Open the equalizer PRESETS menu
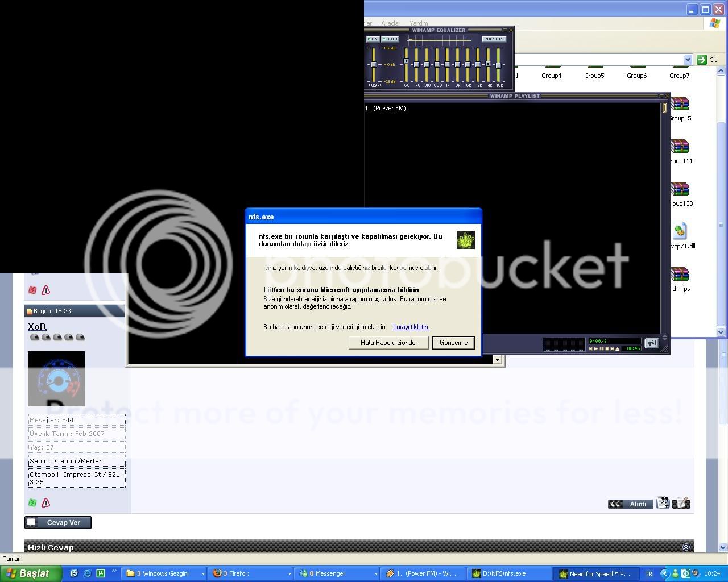This screenshot has height=582, width=728. click(x=494, y=39)
